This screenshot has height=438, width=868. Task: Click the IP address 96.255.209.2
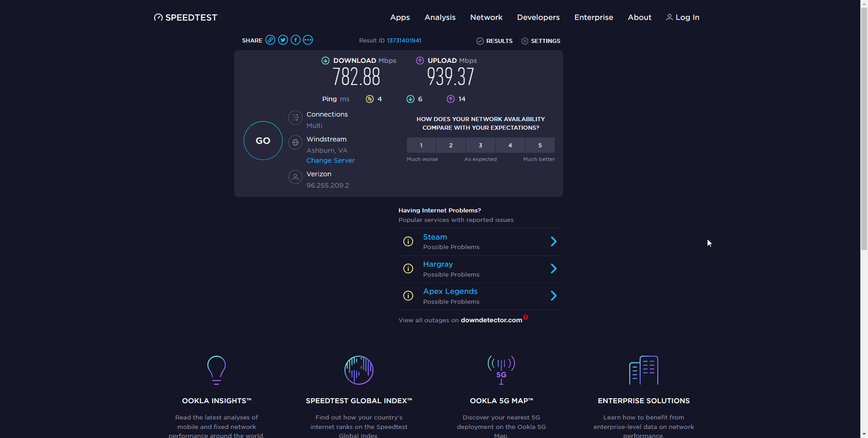point(328,185)
